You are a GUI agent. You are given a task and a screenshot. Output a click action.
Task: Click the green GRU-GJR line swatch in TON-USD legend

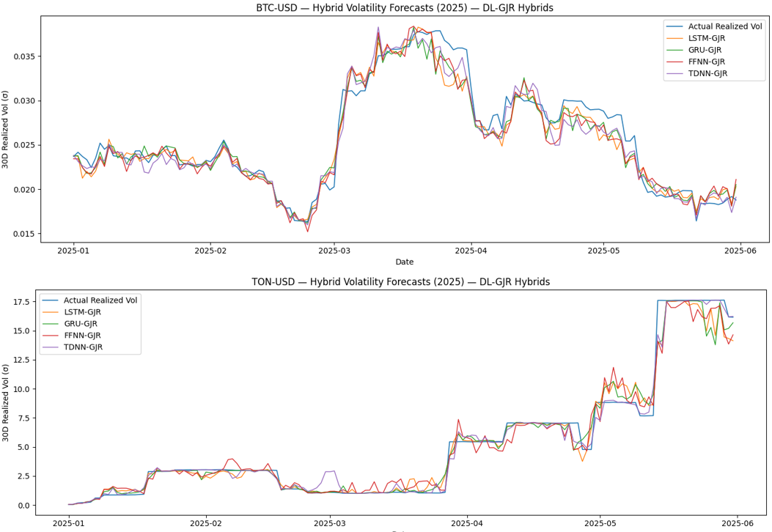[x=51, y=324]
